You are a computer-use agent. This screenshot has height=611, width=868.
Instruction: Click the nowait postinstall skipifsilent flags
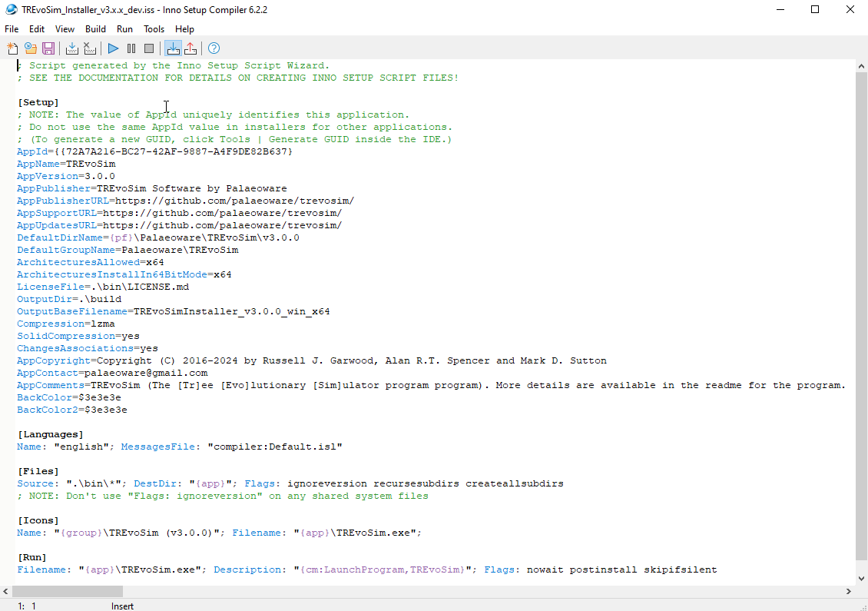point(621,569)
